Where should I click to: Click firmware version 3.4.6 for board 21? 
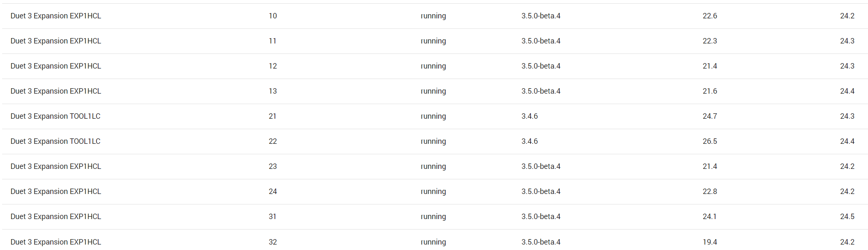point(529,116)
